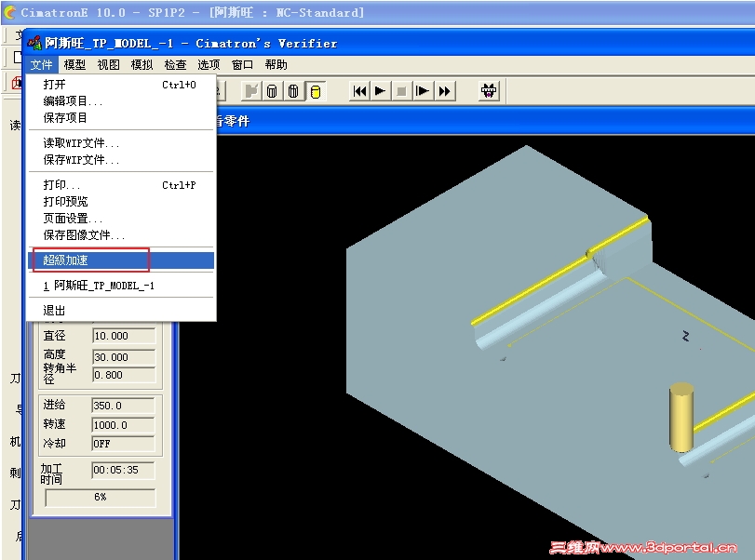The image size is (755, 560).
Task: Click the Verifier app icon in title bar
Action: pos(34,44)
